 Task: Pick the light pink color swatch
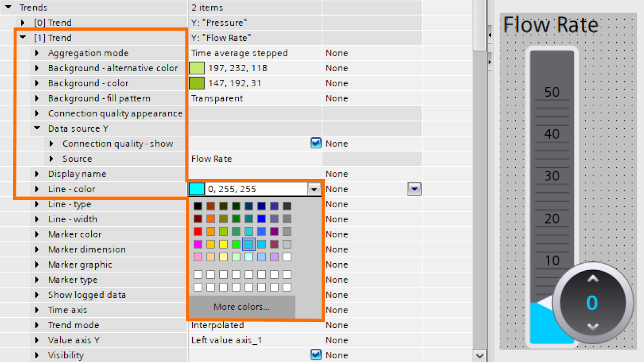(198, 257)
